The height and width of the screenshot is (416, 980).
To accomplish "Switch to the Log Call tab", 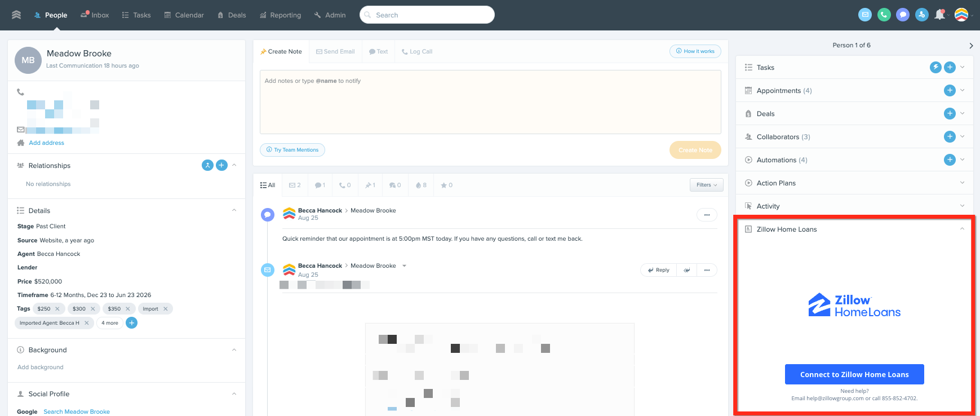I will click(417, 51).
